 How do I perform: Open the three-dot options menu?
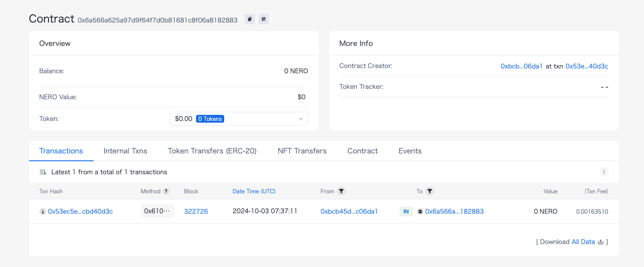click(604, 172)
